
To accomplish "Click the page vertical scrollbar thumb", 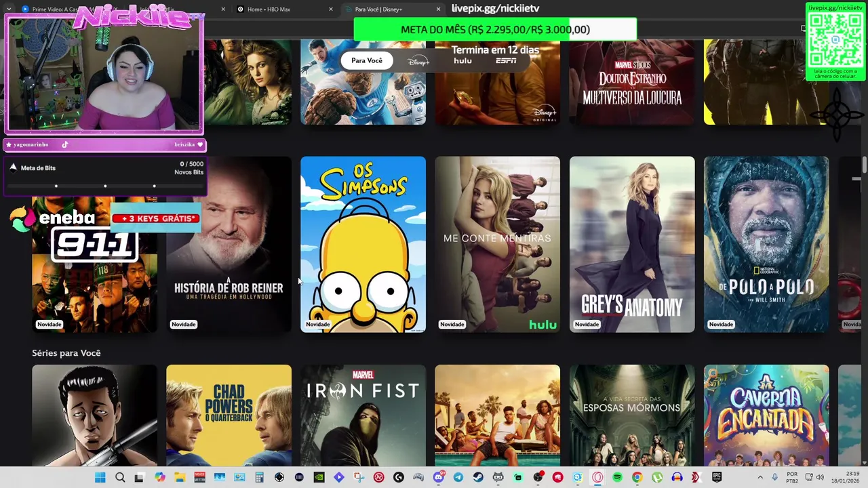I will coord(865,165).
